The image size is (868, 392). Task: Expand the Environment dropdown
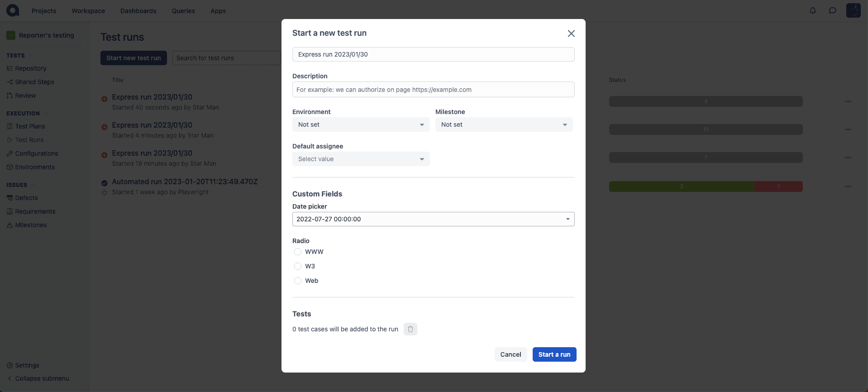361,124
